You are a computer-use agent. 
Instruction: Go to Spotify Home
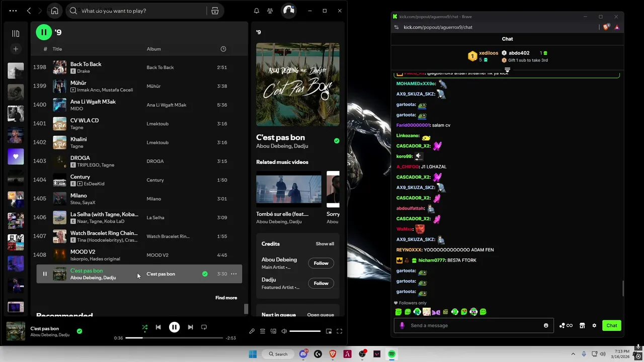(54, 11)
